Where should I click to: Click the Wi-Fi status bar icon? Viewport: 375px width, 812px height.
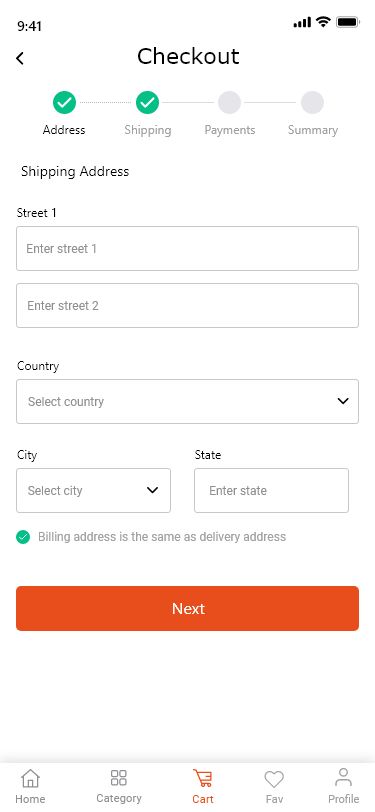click(324, 22)
